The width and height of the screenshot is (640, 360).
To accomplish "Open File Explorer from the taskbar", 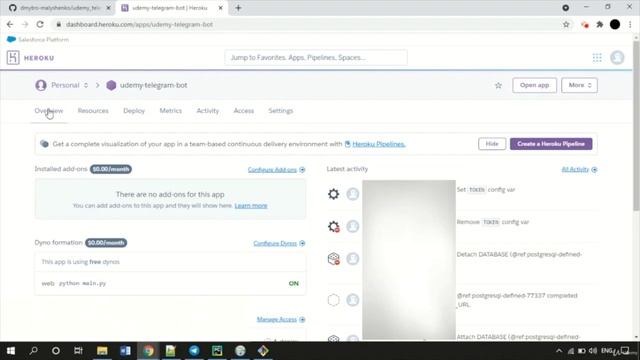I will pyautogui.click(x=102, y=351).
